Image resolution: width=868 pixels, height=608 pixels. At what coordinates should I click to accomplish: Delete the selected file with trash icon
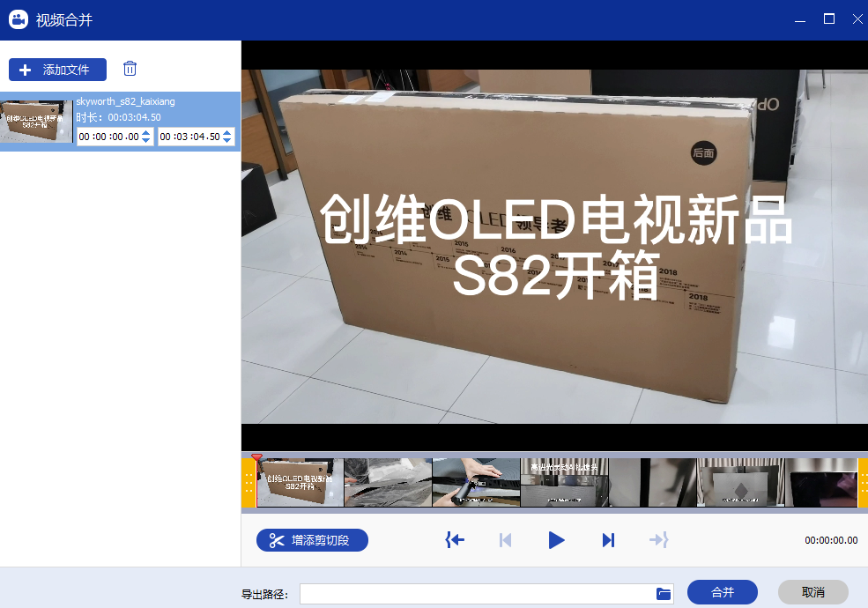coord(130,68)
